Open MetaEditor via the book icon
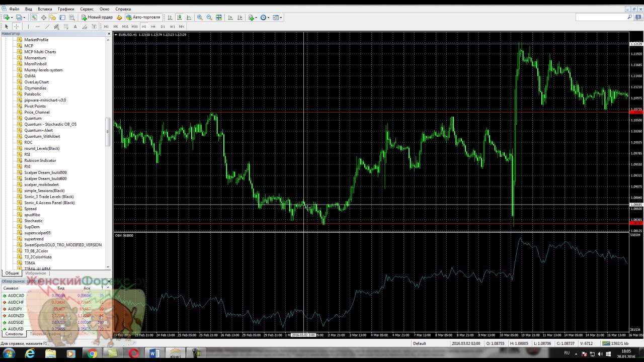The height and width of the screenshot is (362, 644). click(119, 17)
